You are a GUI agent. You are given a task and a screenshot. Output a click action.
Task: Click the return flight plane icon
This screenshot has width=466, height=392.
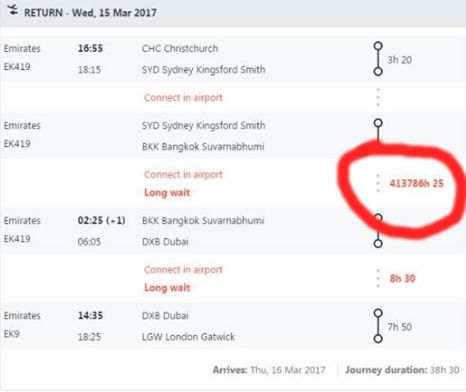(x=13, y=10)
